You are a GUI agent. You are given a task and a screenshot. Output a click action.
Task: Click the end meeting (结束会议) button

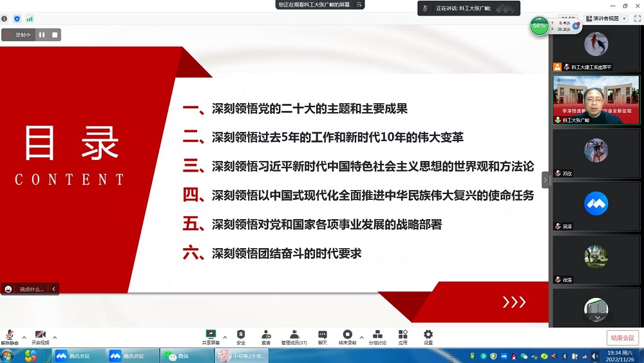(622, 338)
